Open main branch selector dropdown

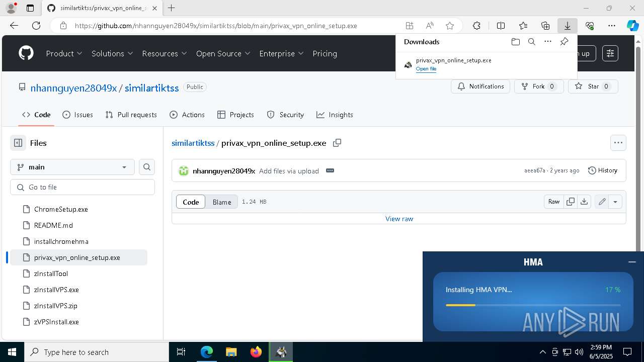pyautogui.click(x=72, y=167)
